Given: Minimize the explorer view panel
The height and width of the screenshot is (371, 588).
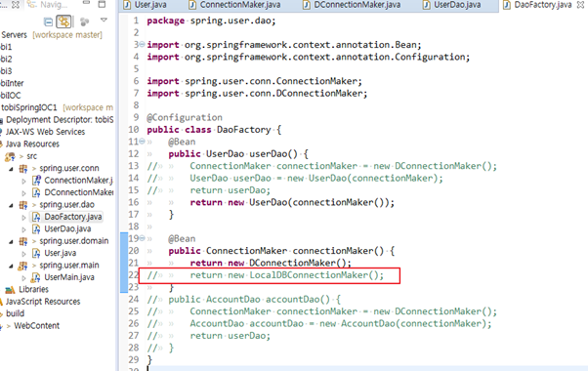Looking at the screenshot, I should (x=86, y=3).
